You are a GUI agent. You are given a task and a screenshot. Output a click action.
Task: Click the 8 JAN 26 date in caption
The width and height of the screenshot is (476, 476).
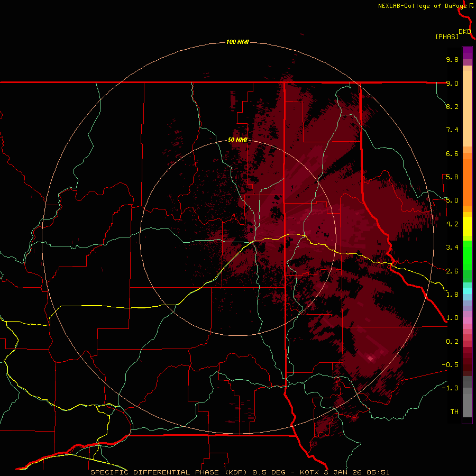coord(343,472)
